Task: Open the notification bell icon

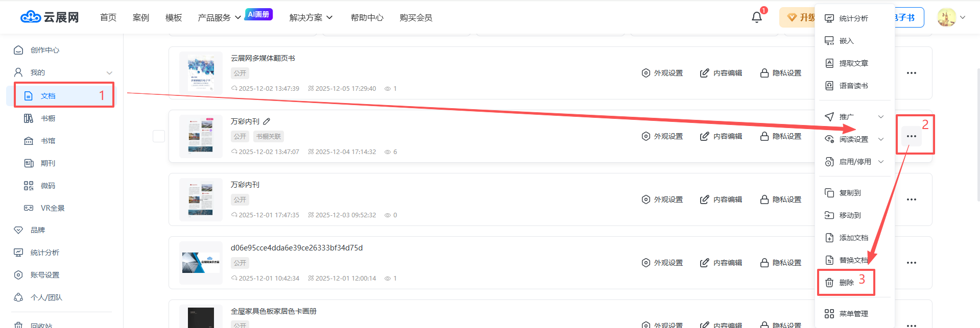Action: coord(757,17)
